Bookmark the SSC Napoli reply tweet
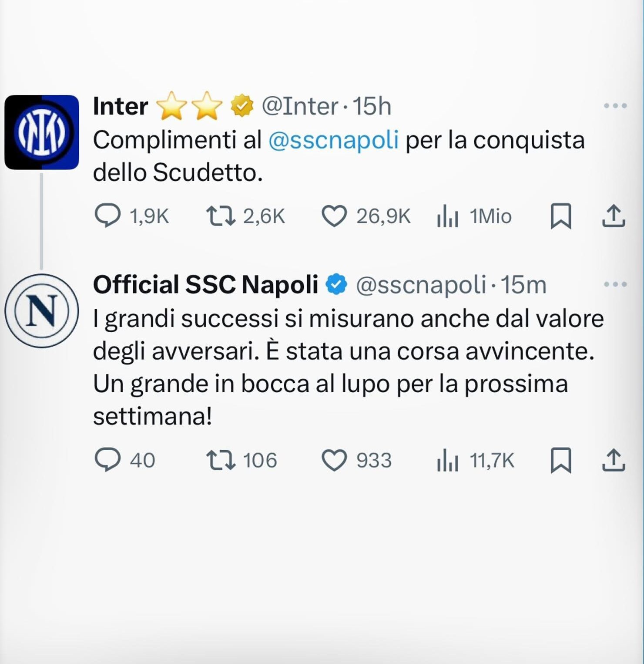Image resolution: width=644 pixels, height=664 pixels. pos(561,460)
